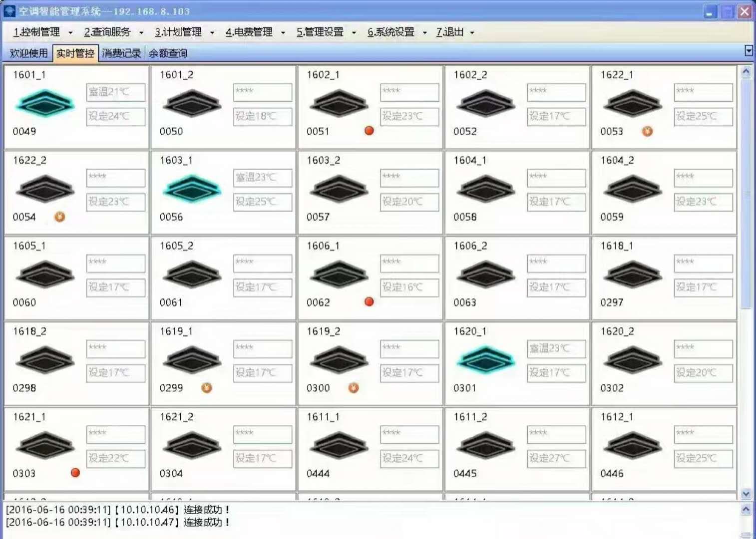Select air conditioner icon for room 1619_2
Image resolution: width=756 pixels, height=539 pixels.
[x=339, y=359]
